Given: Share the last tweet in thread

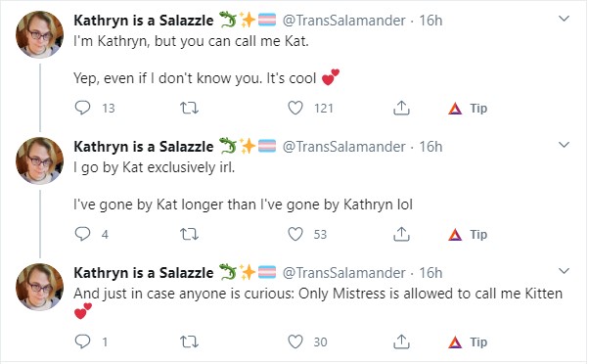Looking at the screenshot, I should [x=401, y=341].
